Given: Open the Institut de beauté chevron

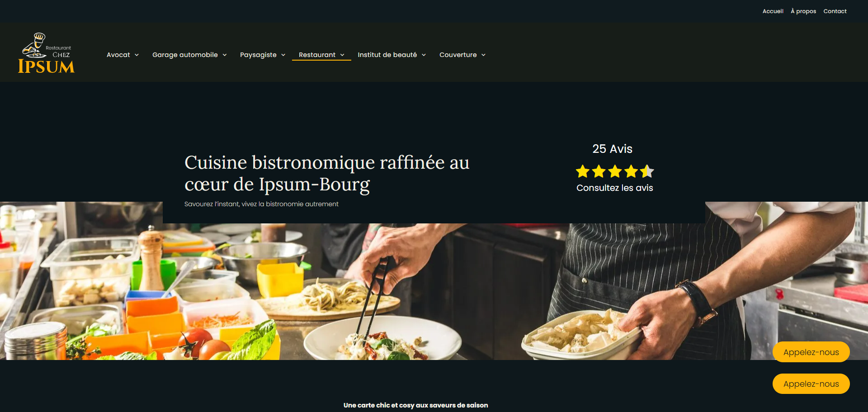Looking at the screenshot, I should 424,55.
